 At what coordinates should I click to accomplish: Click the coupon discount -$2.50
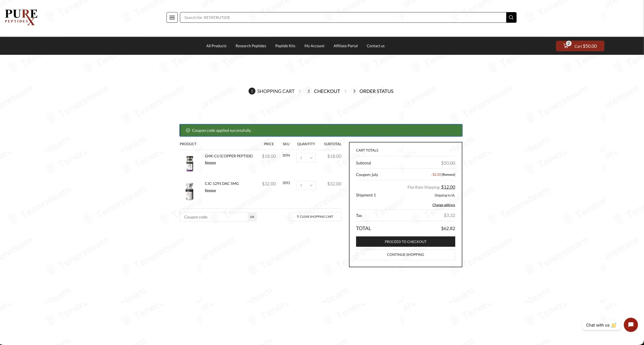(436, 175)
